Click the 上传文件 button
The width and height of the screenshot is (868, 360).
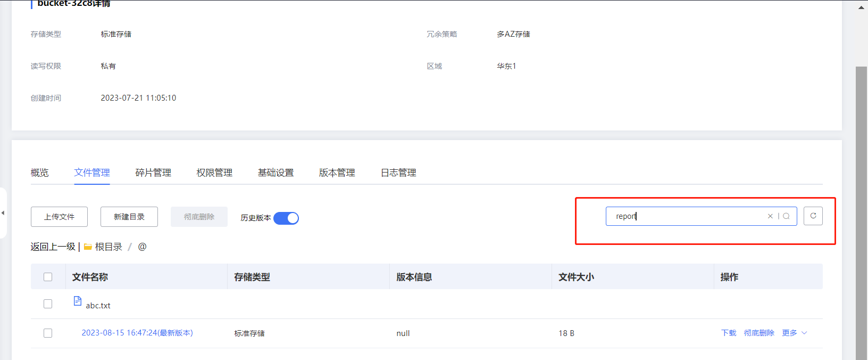pyautogui.click(x=59, y=217)
